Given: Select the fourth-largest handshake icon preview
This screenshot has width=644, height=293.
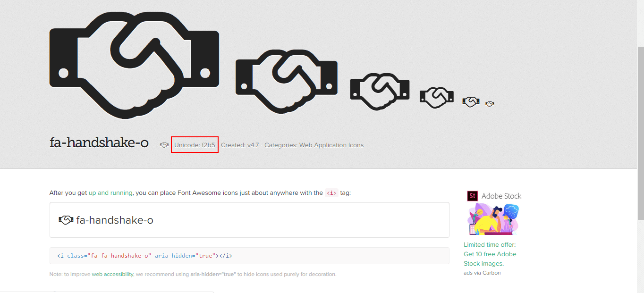Looking at the screenshot, I should tap(437, 97).
